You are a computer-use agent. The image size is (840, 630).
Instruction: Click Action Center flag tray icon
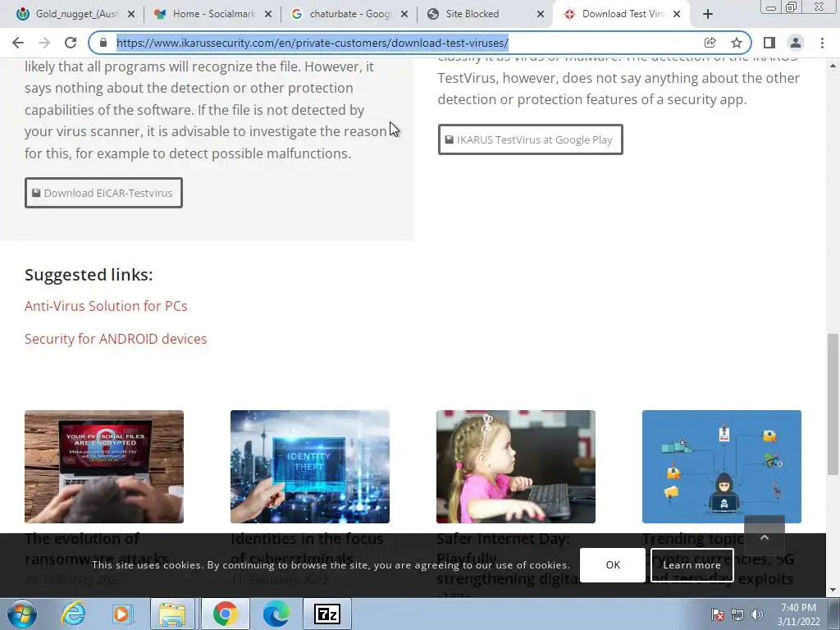[717, 614]
